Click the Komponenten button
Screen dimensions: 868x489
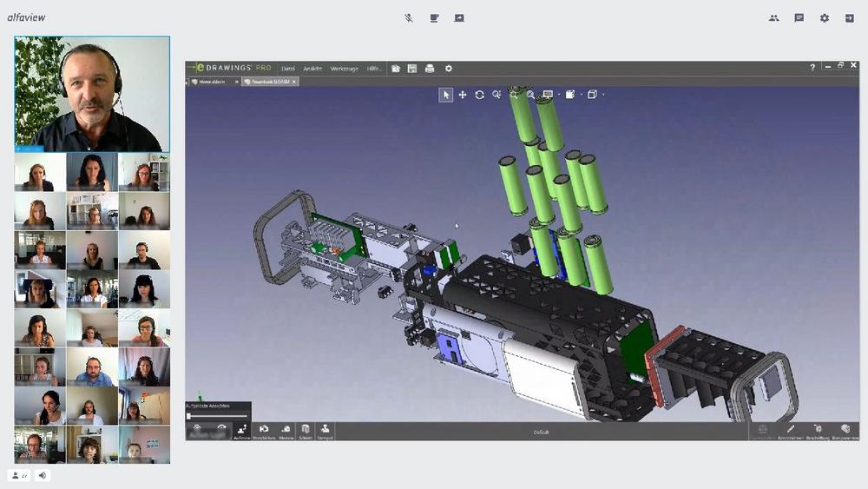pos(845,431)
